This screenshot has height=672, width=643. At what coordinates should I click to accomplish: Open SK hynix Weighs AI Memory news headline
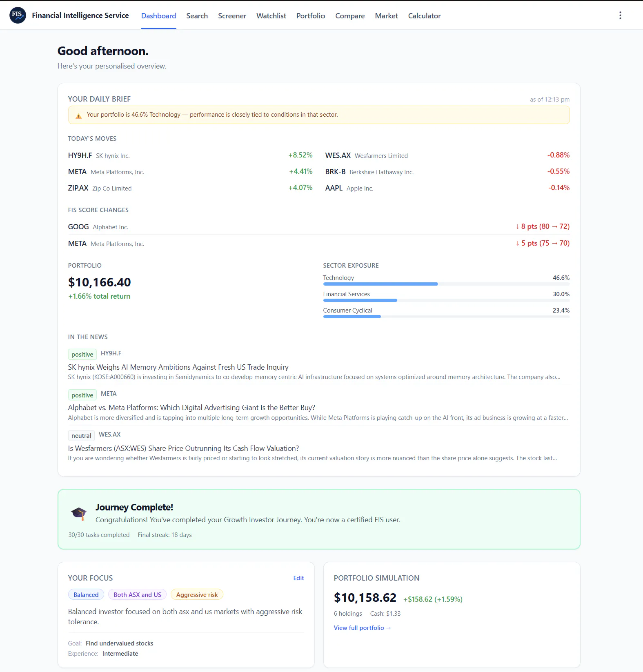pos(178,367)
